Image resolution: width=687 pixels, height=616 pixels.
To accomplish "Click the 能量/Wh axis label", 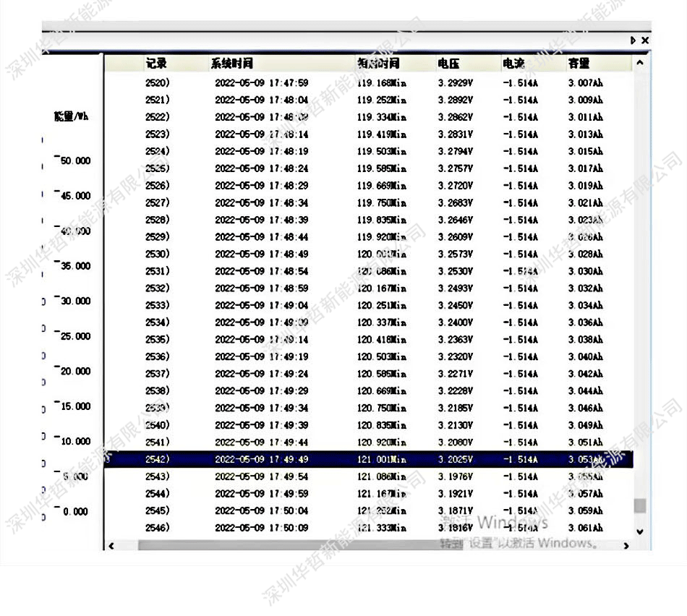I will [x=71, y=116].
